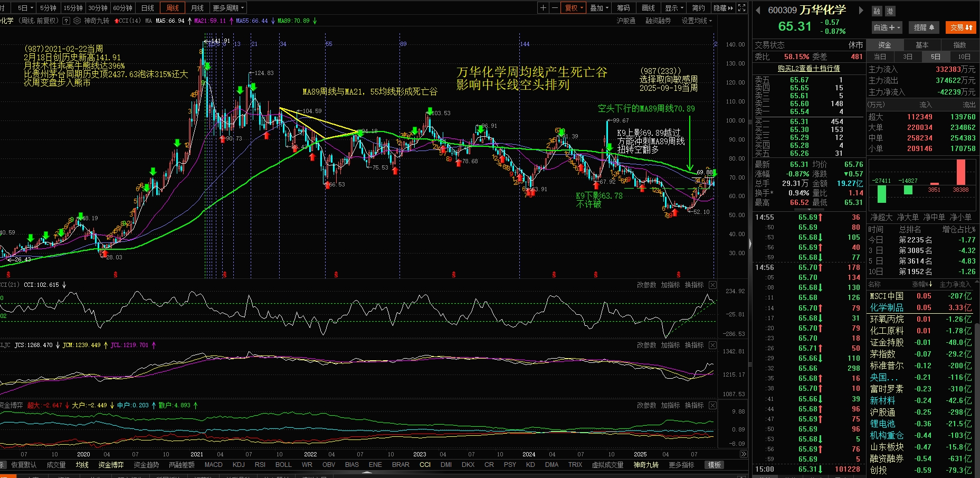
Task: Click the 港 Hong Kong connect badge
Action: point(889,11)
